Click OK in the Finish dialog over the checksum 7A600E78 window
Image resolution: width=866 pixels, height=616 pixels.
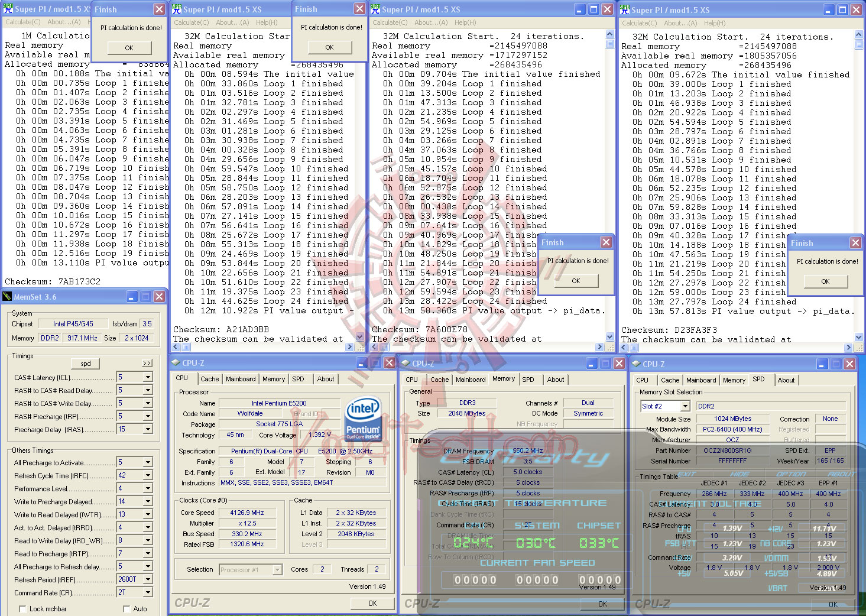(x=576, y=281)
